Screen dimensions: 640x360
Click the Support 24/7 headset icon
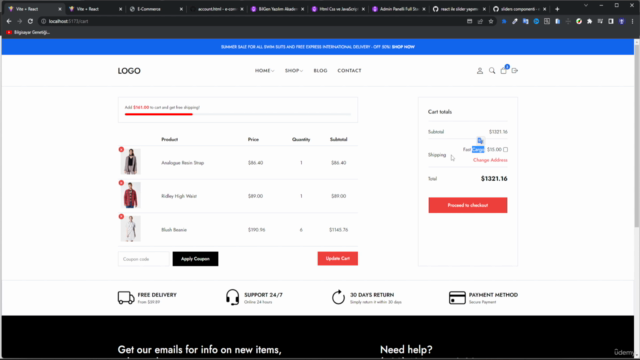[x=232, y=297]
